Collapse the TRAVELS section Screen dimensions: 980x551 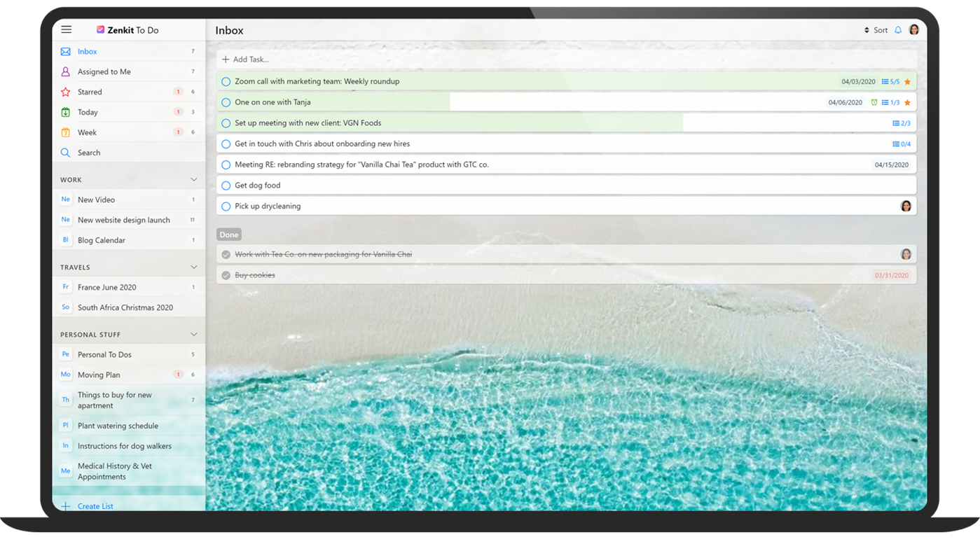[193, 267]
